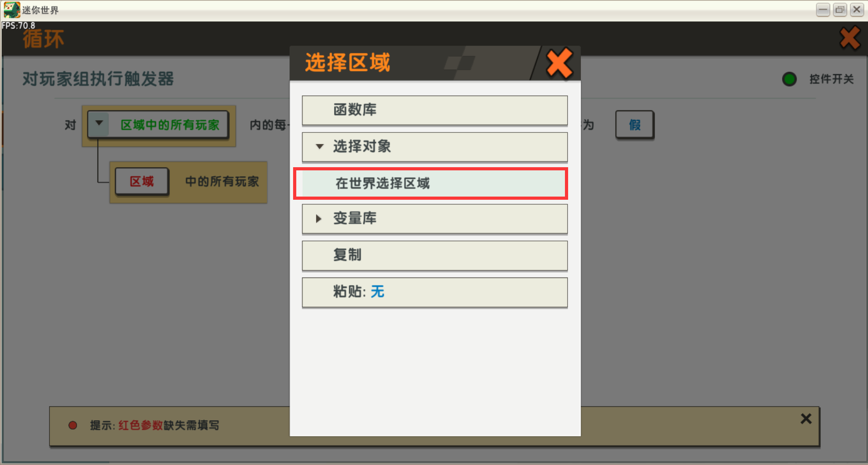
Task: Close the 选择区域 dialog with orange X
Action: click(x=559, y=64)
